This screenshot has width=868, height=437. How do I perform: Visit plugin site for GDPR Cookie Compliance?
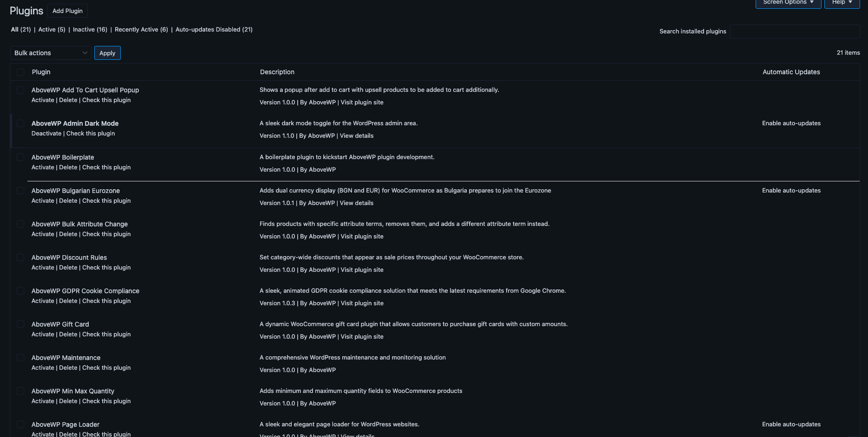pyautogui.click(x=362, y=303)
